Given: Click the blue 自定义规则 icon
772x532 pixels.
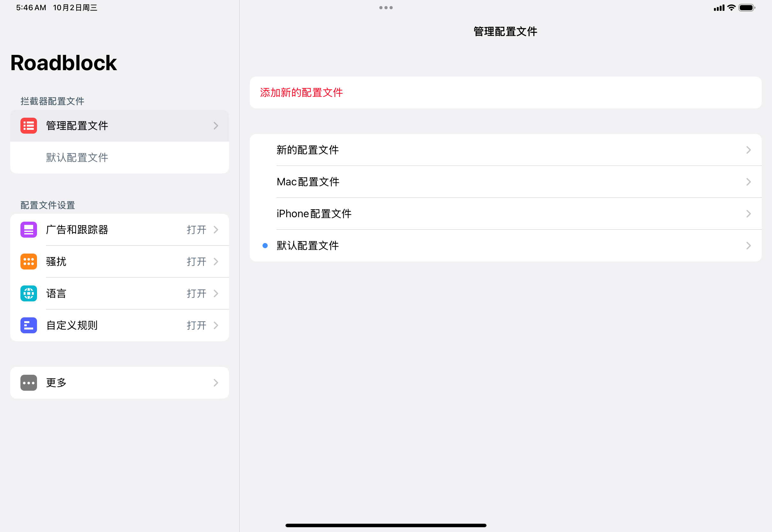Looking at the screenshot, I should [x=29, y=325].
